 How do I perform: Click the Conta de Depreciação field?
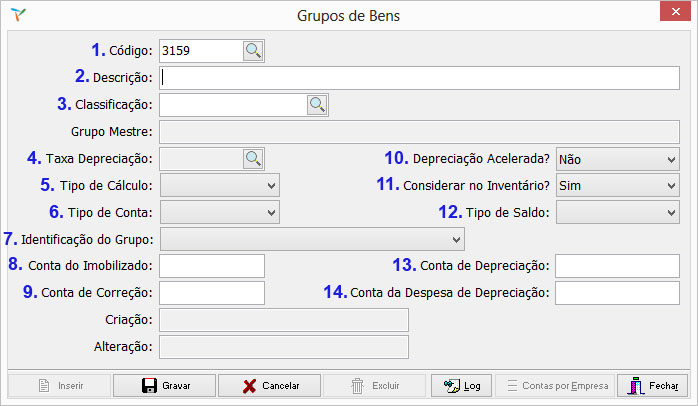617,266
